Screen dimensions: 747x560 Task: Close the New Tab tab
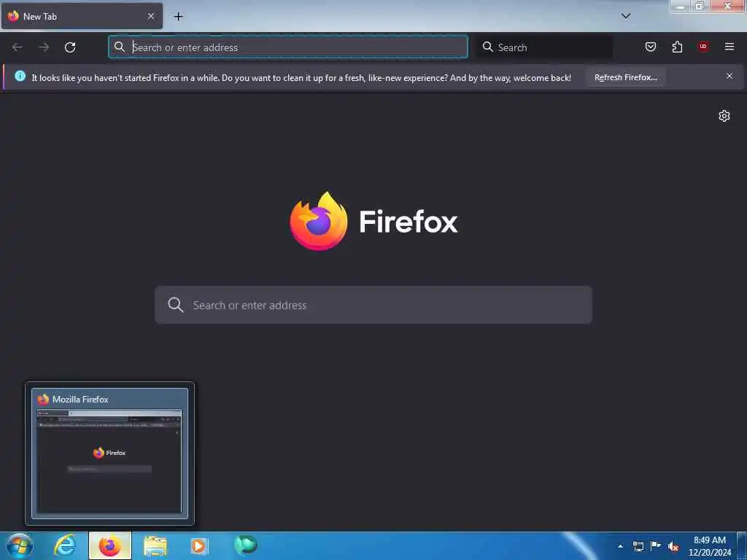click(x=151, y=16)
